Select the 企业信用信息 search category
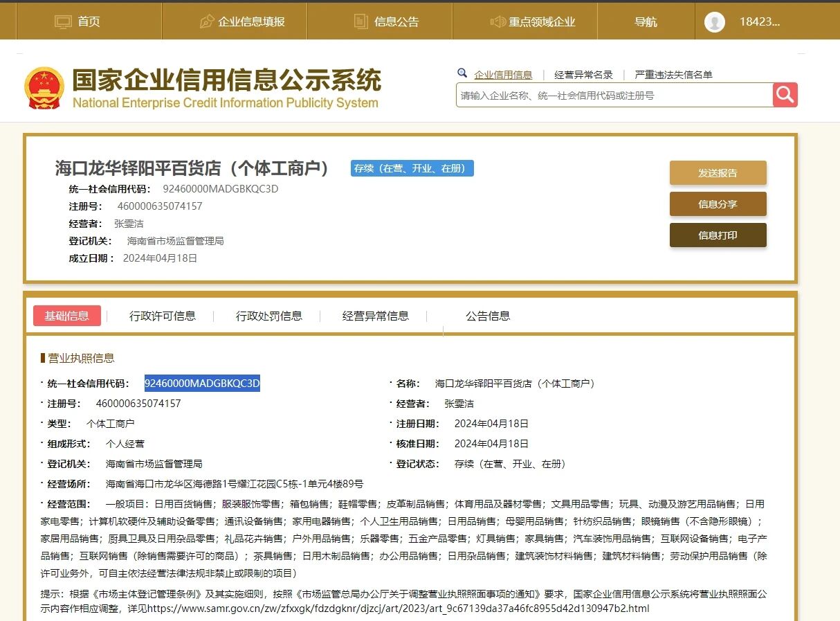Image resolution: width=840 pixels, height=621 pixels. coord(503,75)
